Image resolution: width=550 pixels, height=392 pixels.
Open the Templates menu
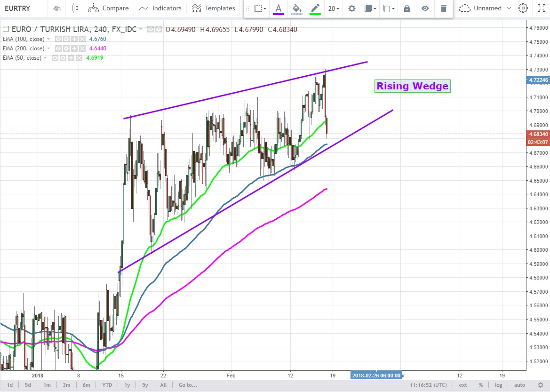click(x=214, y=8)
